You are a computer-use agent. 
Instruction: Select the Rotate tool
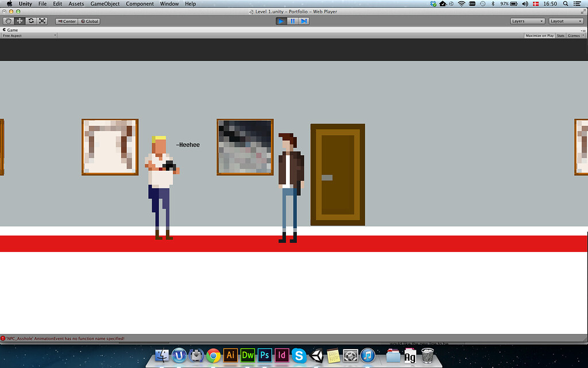pyautogui.click(x=31, y=21)
